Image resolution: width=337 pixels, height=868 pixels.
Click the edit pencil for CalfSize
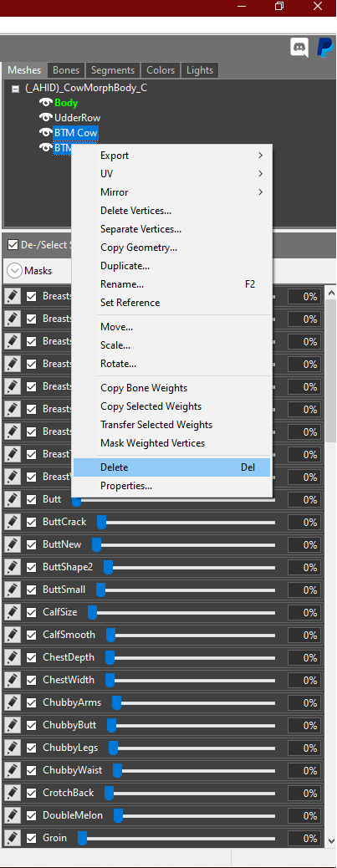pyautogui.click(x=13, y=612)
